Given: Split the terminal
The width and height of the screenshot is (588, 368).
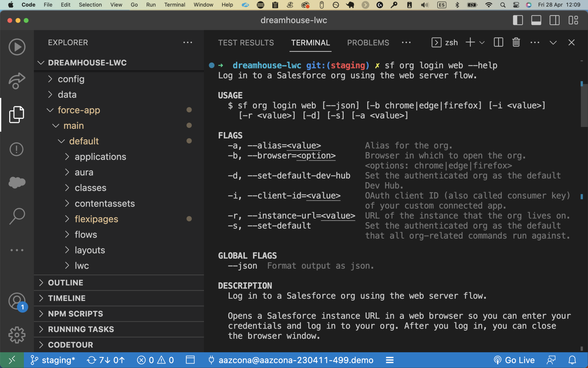Looking at the screenshot, I should click(x=498, y=42).
